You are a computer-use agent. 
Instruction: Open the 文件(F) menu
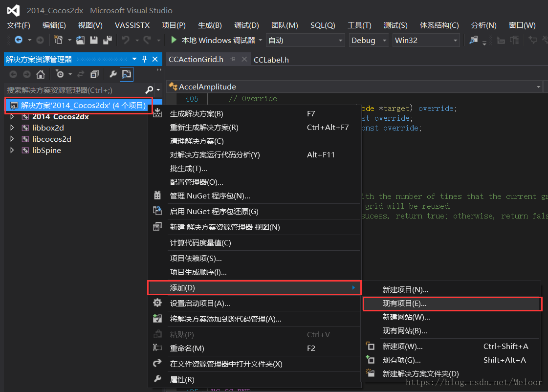[x=19, y=25]
